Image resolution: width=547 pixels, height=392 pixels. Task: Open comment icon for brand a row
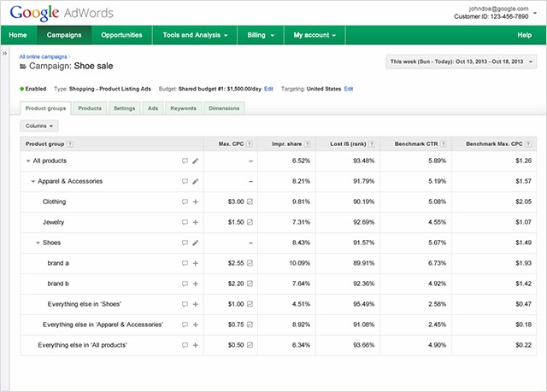[185, 263]
